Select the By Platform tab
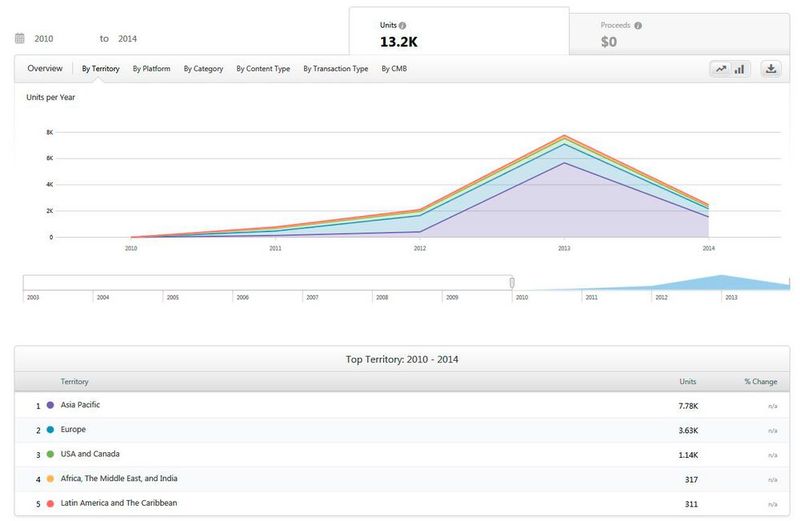Screen dimensions: 800x521 pos(151,69)
